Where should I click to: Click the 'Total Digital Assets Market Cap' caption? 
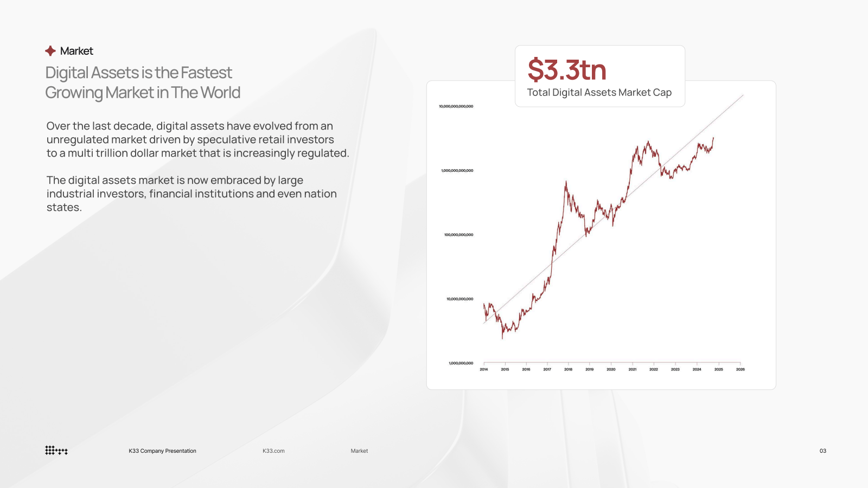point(599,93)
